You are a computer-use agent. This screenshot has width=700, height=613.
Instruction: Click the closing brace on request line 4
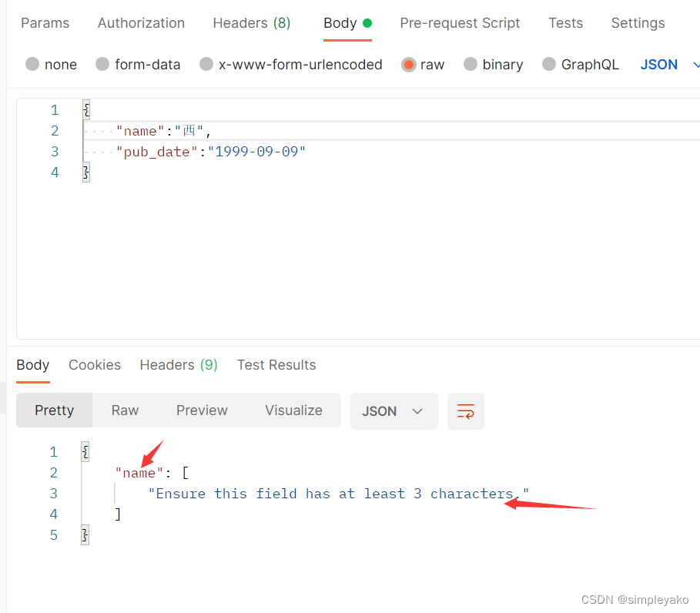click(86, 173)
